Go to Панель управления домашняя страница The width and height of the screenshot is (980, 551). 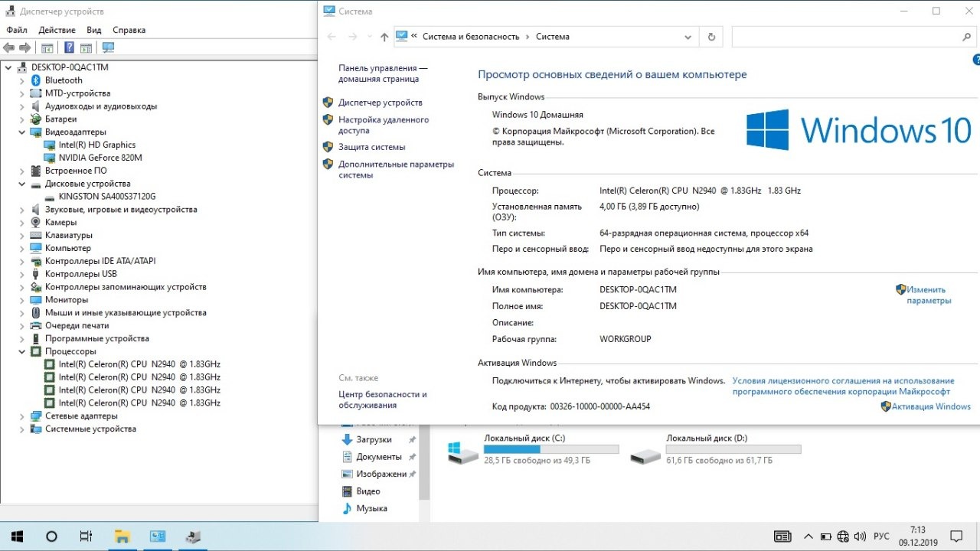coord(383,73)
